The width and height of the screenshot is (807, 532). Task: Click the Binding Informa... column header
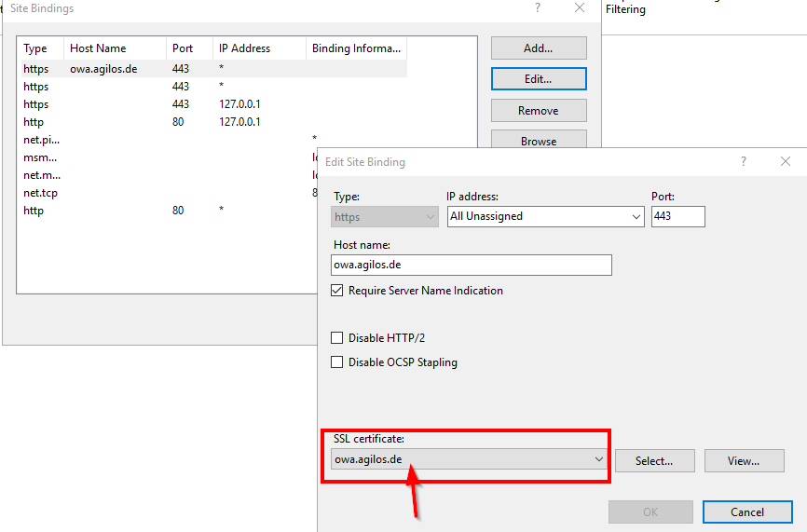(356, 48)
